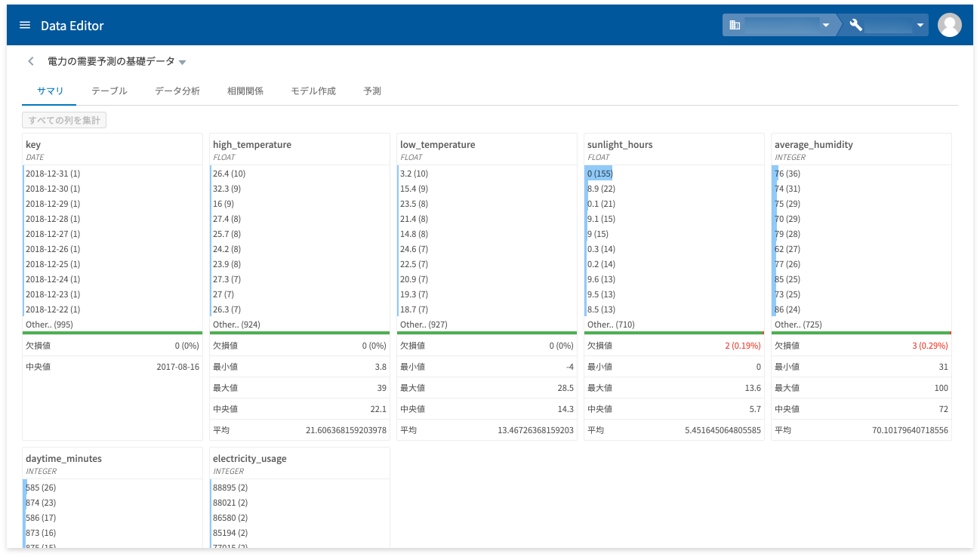Click the すべての列を集計 button
Screen dimensions: 980x557
[x=64, y=120]
